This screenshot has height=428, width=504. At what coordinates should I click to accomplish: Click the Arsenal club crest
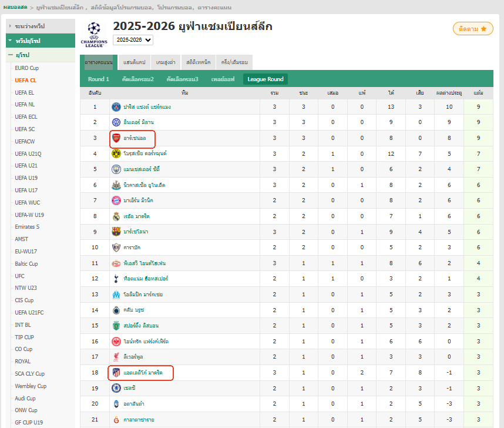click(116, 138)
